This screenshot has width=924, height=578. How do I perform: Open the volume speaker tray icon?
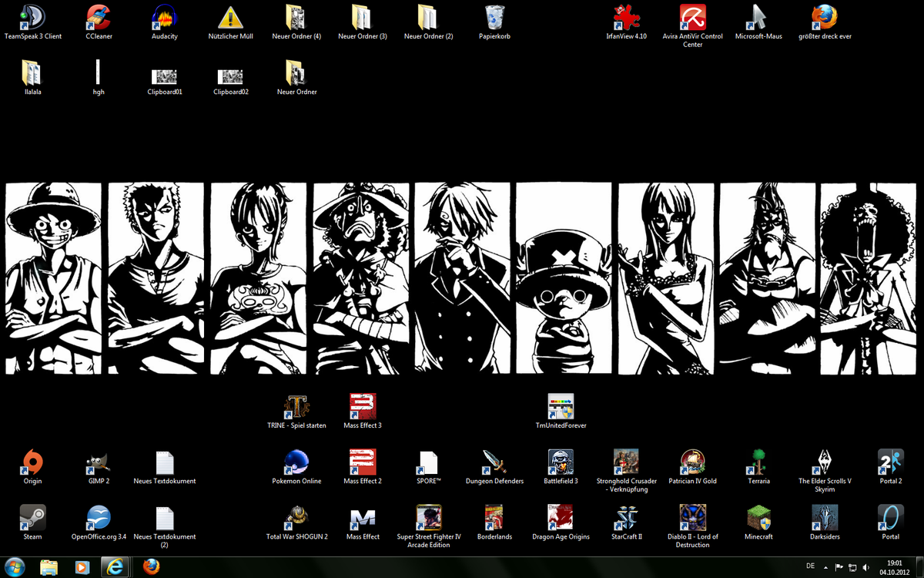[865, 566]
